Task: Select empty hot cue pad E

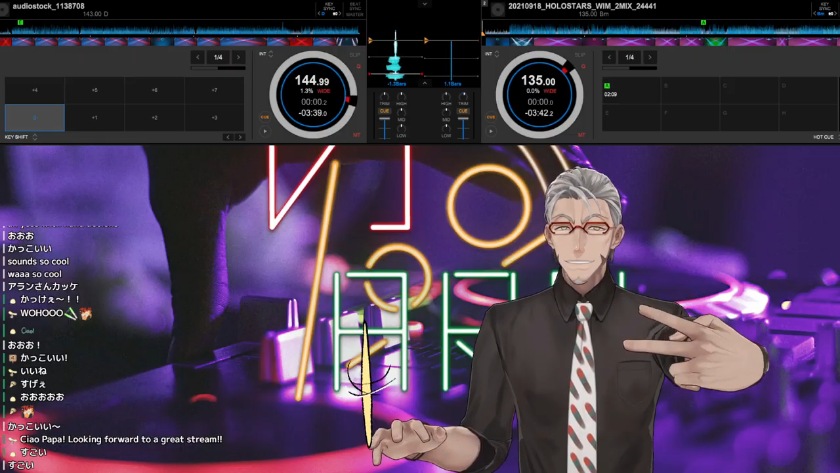Action: [632, 117]
